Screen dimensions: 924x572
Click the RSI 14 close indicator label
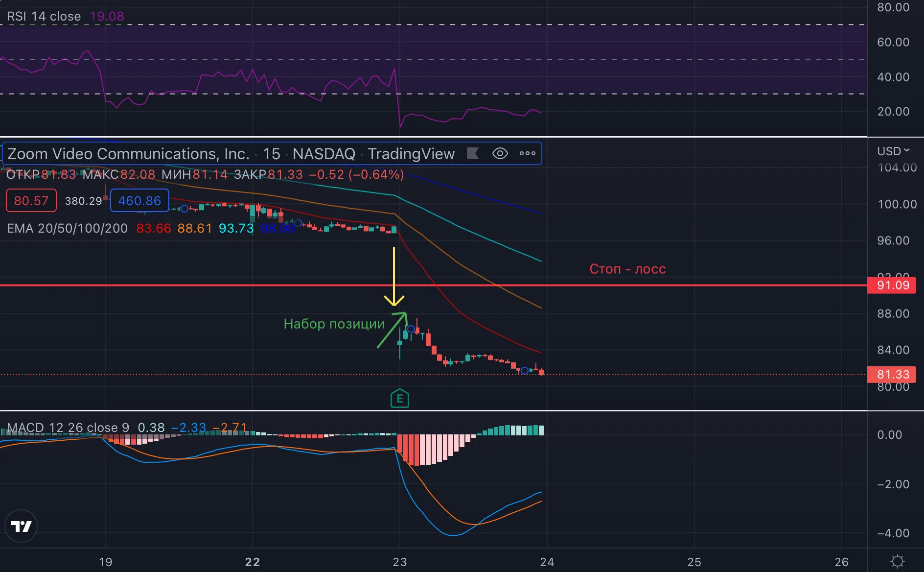point(44,16)
